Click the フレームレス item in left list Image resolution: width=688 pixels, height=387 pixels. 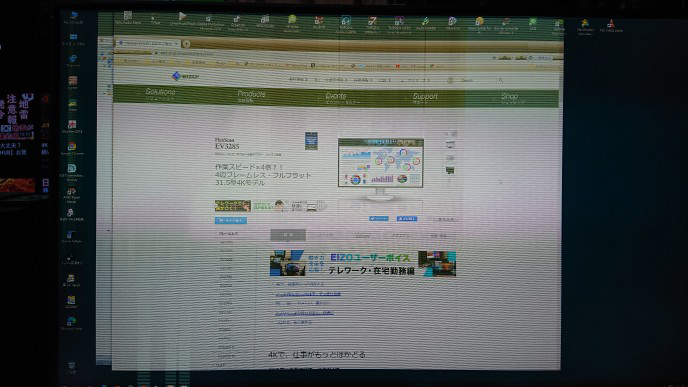[x=228, y=234]
